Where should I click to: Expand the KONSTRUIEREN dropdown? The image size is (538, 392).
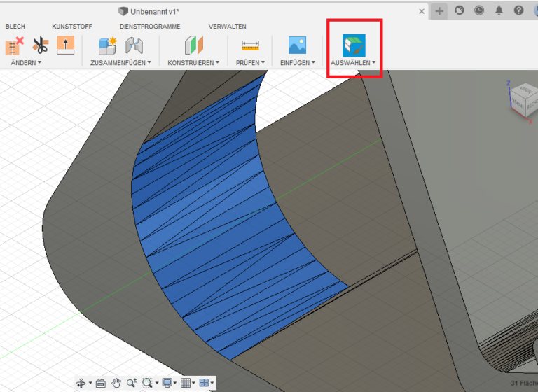(193, 63)
